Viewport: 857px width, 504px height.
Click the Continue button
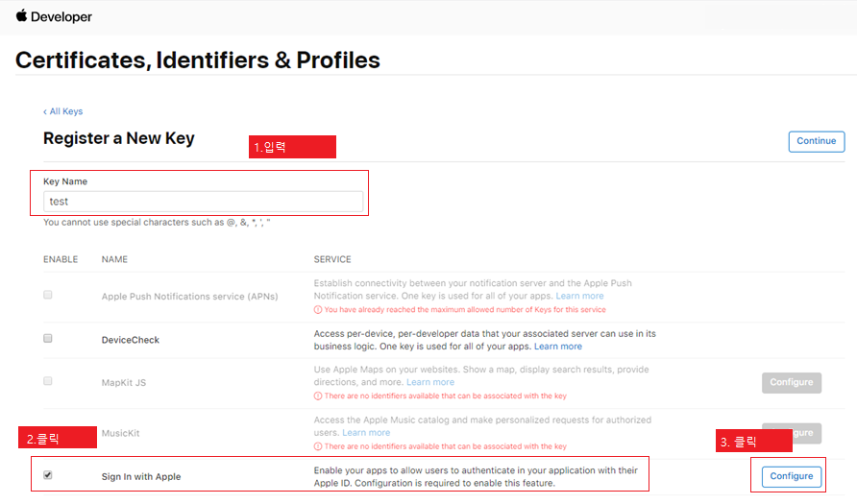[x=816, y=141]
